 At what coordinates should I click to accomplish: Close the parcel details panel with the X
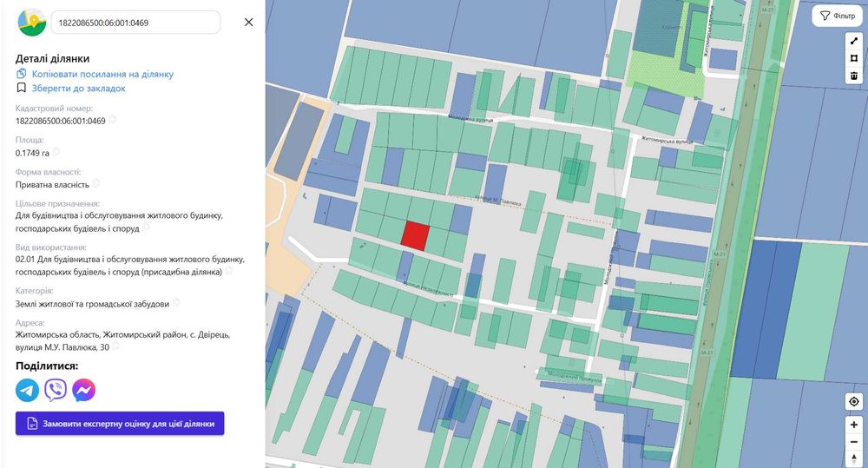(x=248, y=23)
